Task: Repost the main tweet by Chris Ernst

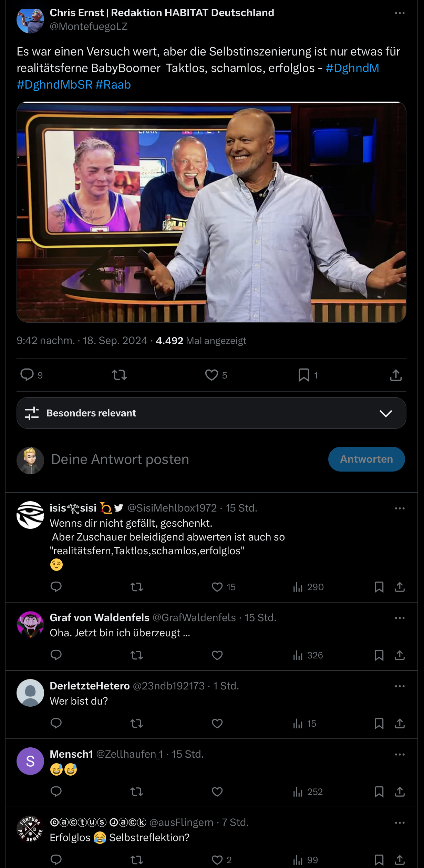Action: point(119,375)
